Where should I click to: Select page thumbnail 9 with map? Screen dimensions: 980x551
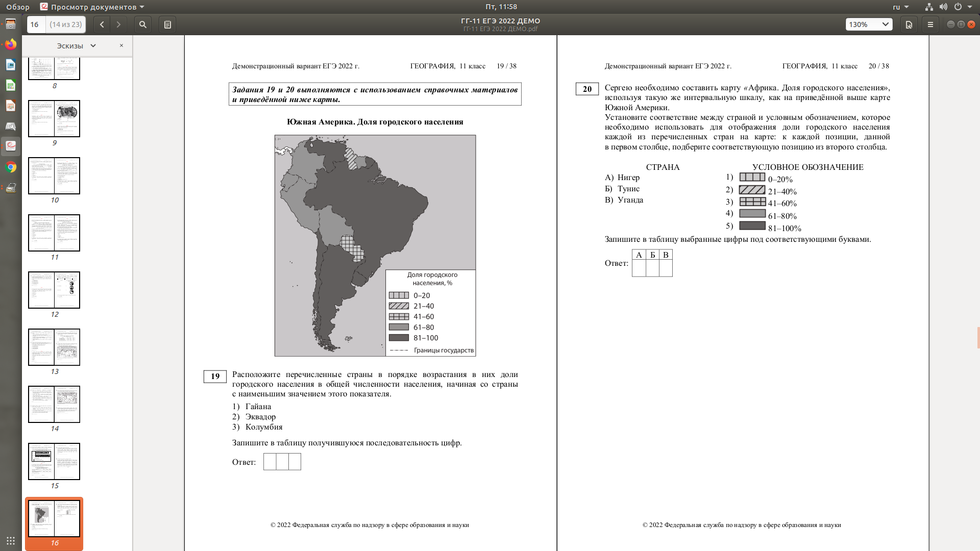[54, 118]
